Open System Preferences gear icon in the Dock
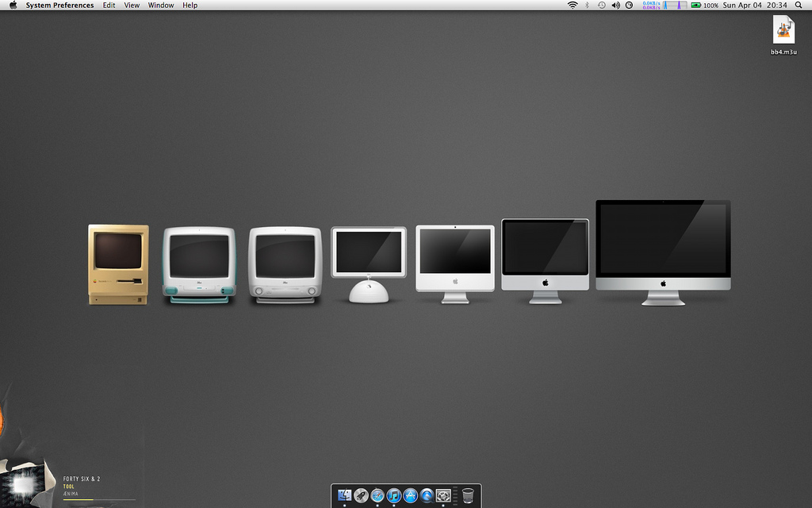Screen dimensions: 812x508 pos(443,495)
